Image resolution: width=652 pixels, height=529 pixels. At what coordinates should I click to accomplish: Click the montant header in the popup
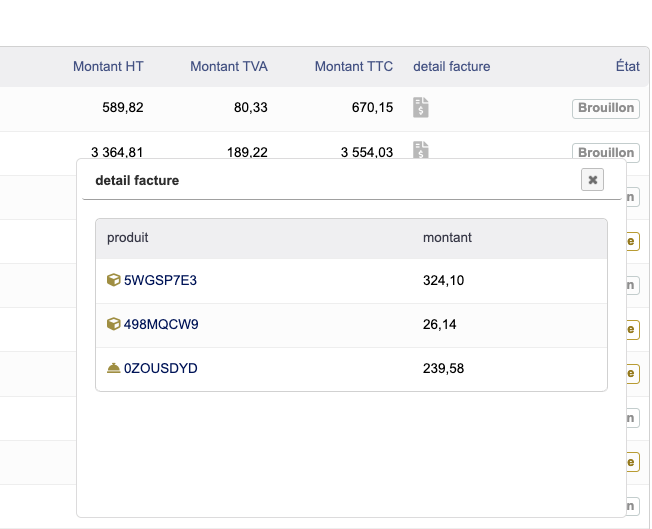pos(447,238)
